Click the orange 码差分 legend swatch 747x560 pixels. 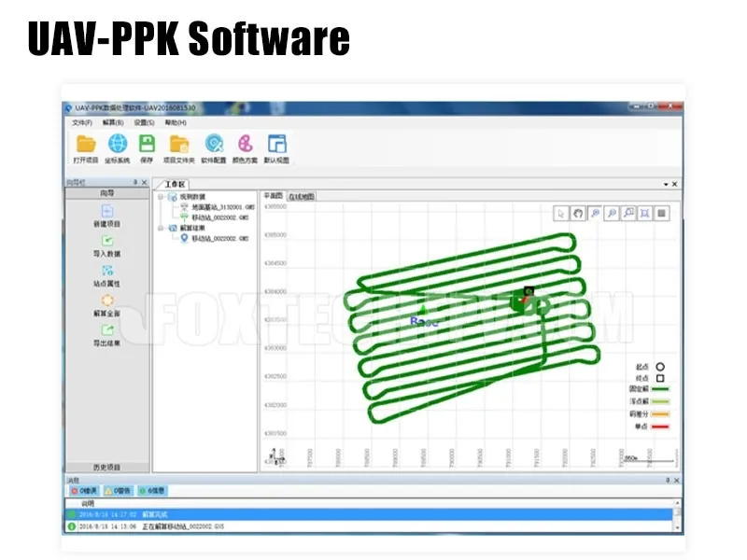coord(660,414)
